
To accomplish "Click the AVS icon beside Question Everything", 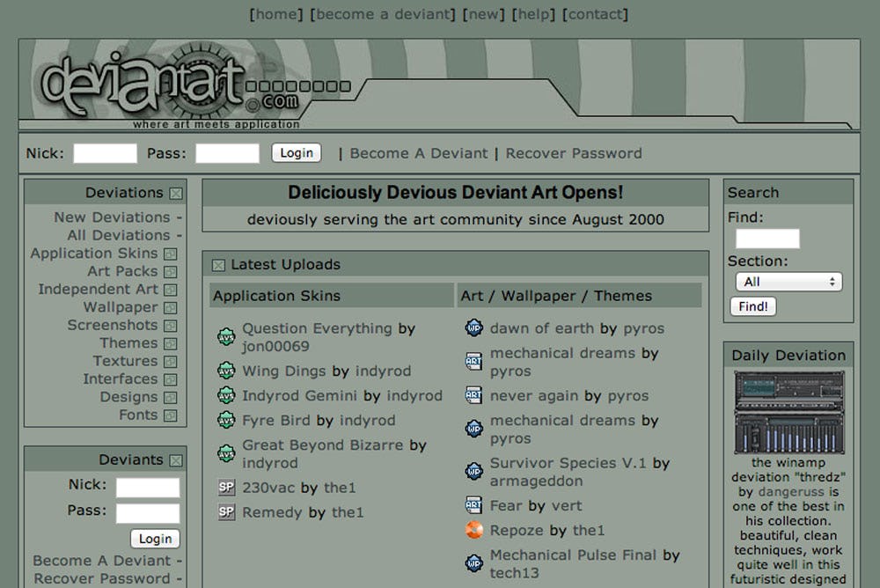I will point(226,333).
